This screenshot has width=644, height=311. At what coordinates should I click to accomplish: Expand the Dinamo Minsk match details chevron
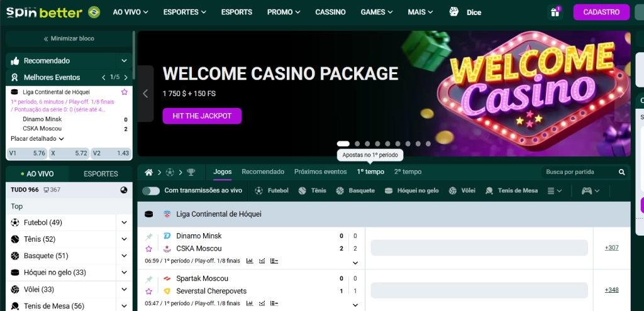[x=355, y=263]
